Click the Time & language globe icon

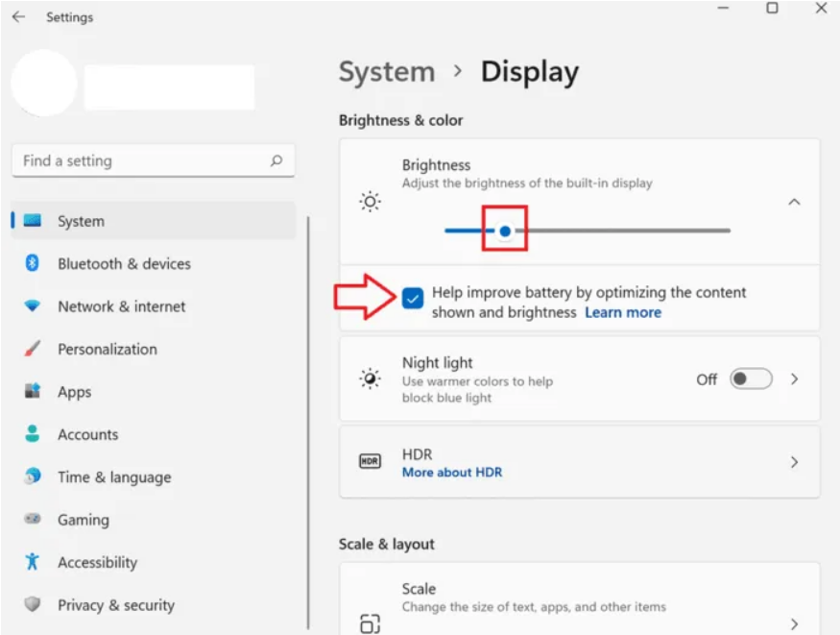click(33, 476)
